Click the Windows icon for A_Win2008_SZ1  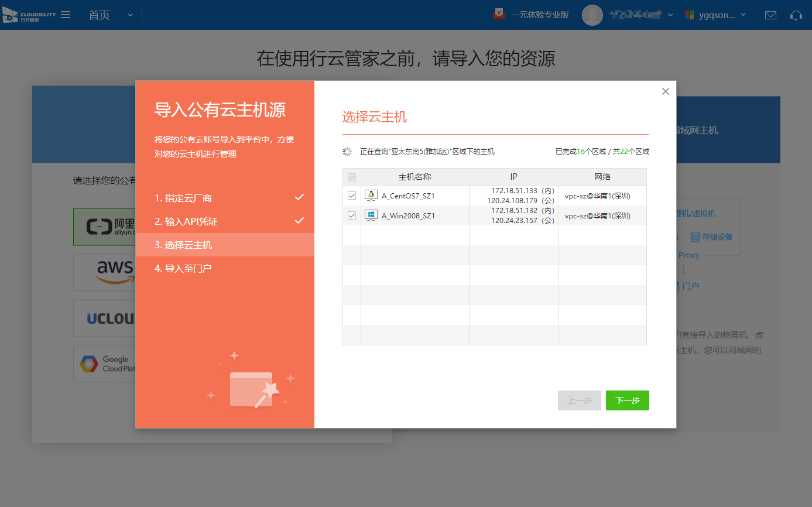point(371,215)
